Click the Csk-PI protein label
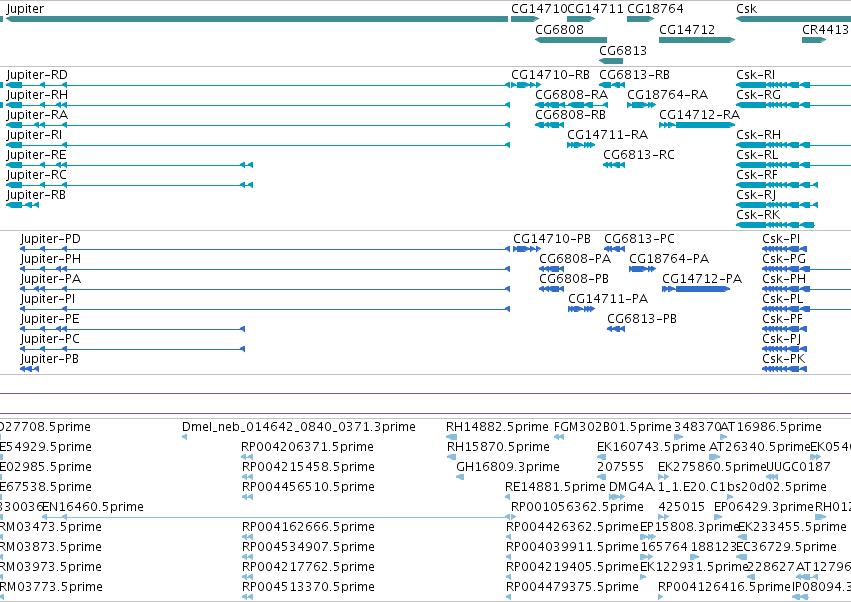This screenshot has height=602, width=851. [x=781, y=239]
